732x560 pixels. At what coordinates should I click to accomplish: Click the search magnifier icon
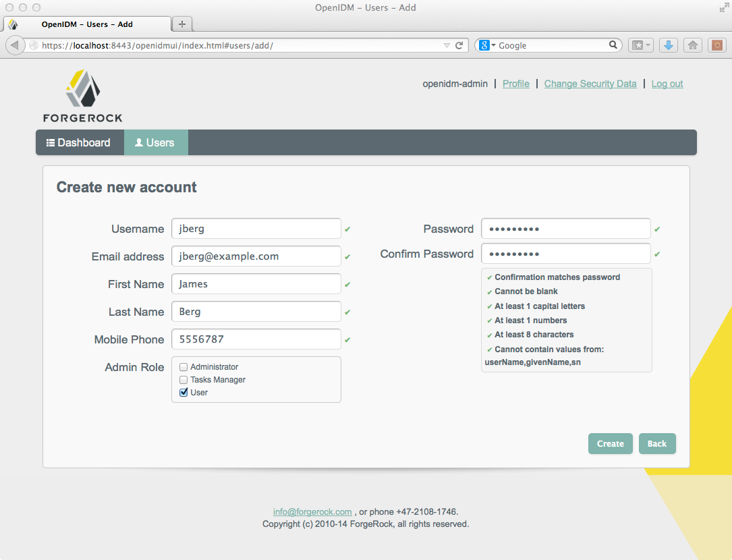pos(613,45)
